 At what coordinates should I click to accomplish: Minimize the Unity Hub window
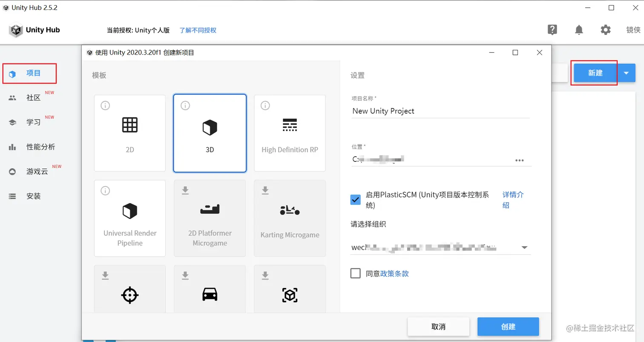pyautogui.click(x=588, y=8)
